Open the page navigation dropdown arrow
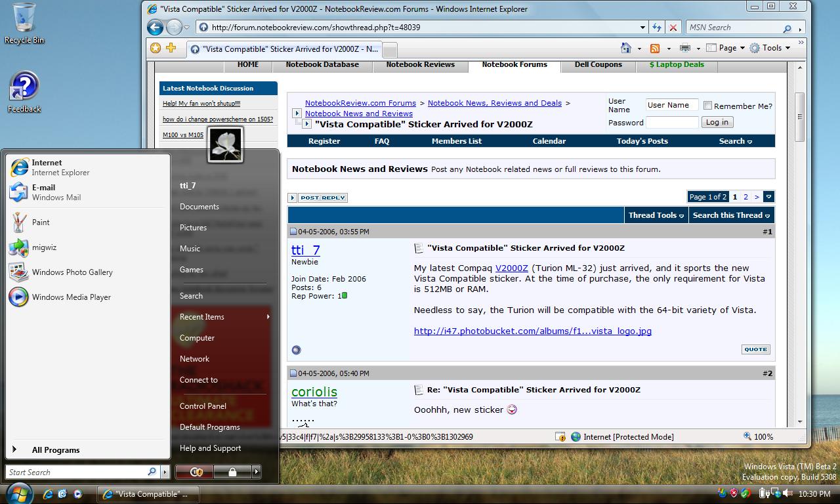Screen dimensions: 840x504 pos(768,197)
